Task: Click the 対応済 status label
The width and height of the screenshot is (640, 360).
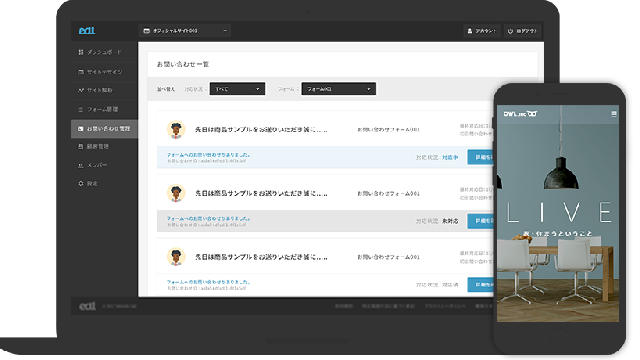Action: click(x=450, y=284)
